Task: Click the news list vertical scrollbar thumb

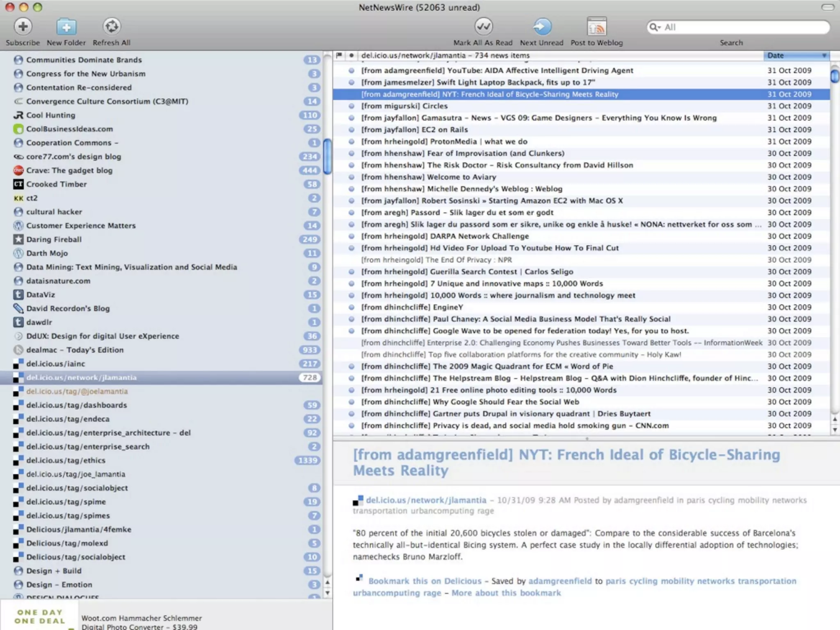Action: point(834,76)
